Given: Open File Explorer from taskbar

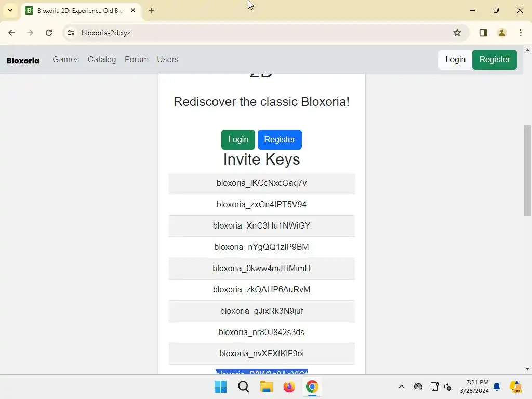Looking at the screenshot, I should pos(267,387).
